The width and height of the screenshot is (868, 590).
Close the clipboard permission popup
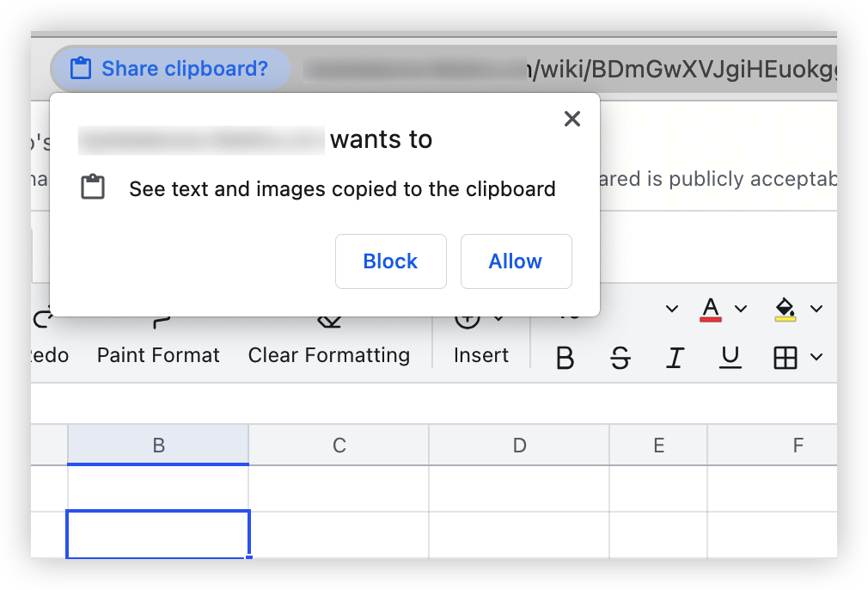(x=572, y=119)
